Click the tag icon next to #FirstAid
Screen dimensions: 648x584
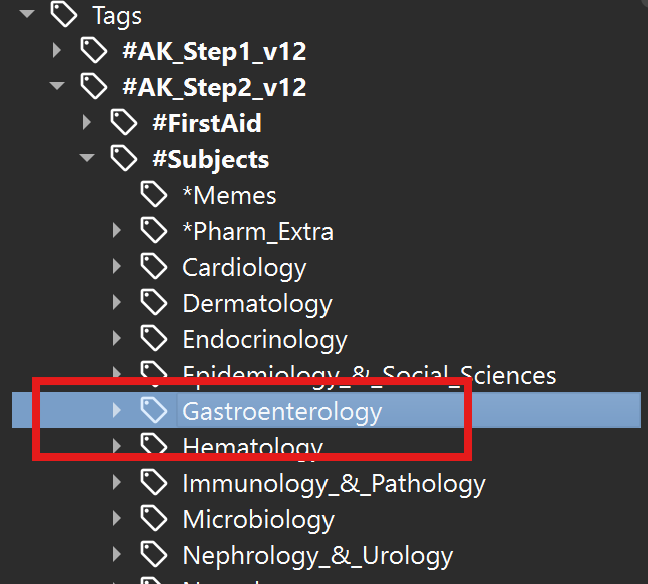tap(123, 123)
